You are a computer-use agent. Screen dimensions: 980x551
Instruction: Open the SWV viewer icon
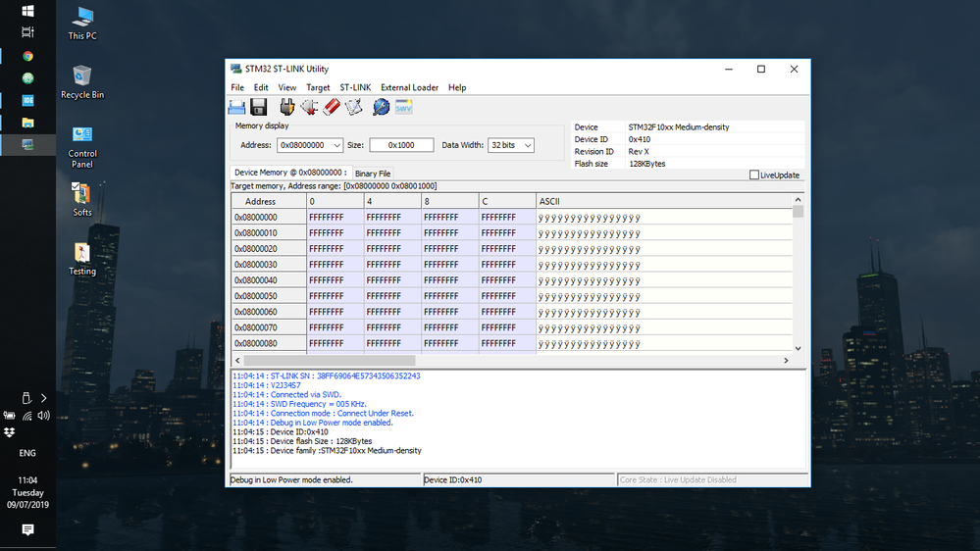(x=404, y=107)
